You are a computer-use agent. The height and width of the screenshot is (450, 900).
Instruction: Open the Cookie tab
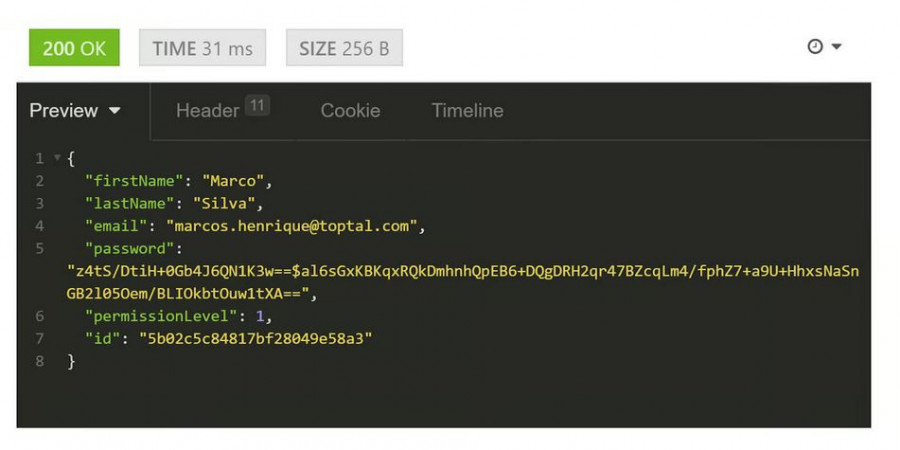pyautogui.click(x=350, y=111)
